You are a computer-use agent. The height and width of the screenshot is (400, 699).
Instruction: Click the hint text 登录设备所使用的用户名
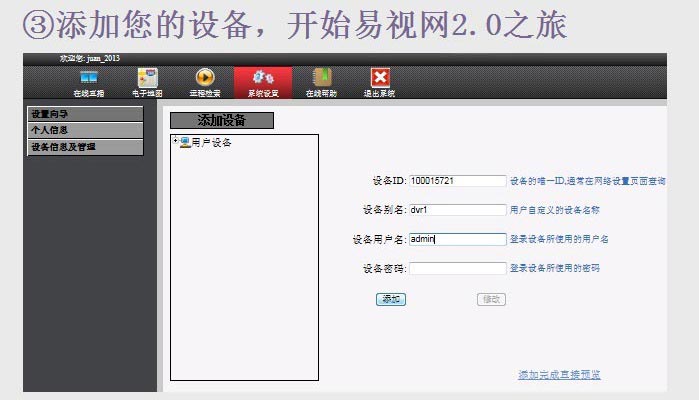point(559,239)
